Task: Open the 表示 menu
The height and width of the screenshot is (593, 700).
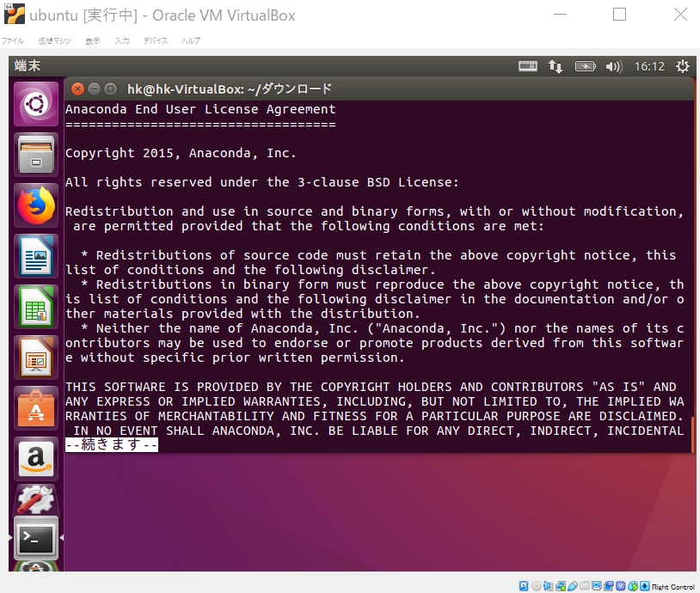Action: [x=93, y=40]
